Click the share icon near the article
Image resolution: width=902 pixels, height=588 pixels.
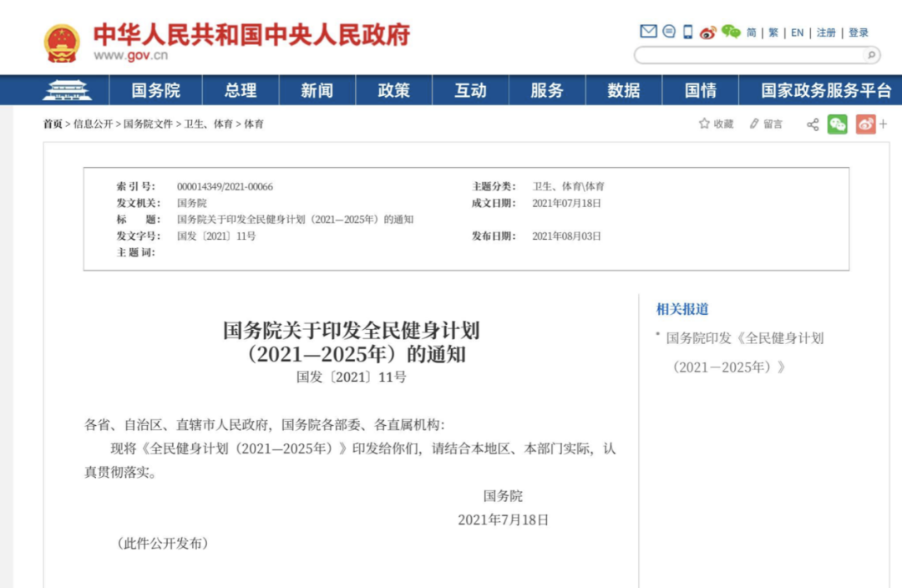(x=812, y=124)
